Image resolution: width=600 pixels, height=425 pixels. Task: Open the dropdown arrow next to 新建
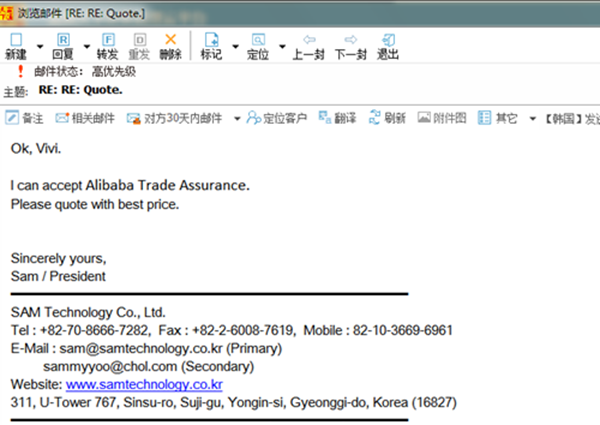40,47
